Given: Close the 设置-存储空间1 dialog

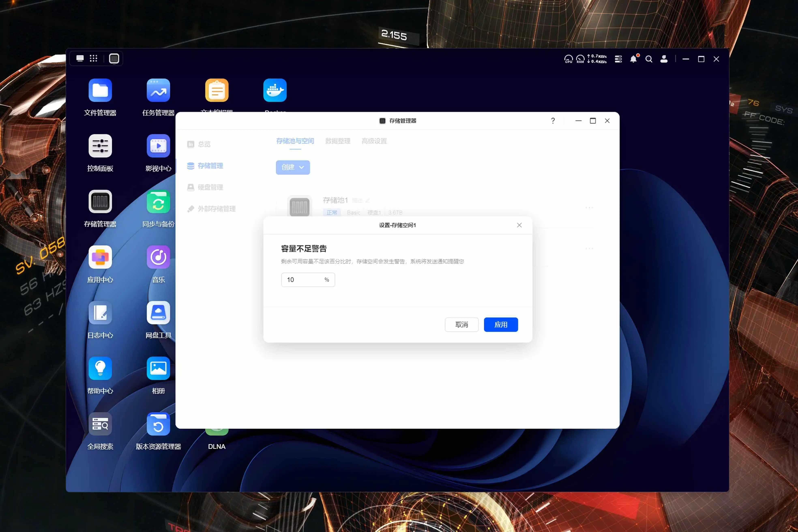Looking at the screenshot, I should pos(519,225).
